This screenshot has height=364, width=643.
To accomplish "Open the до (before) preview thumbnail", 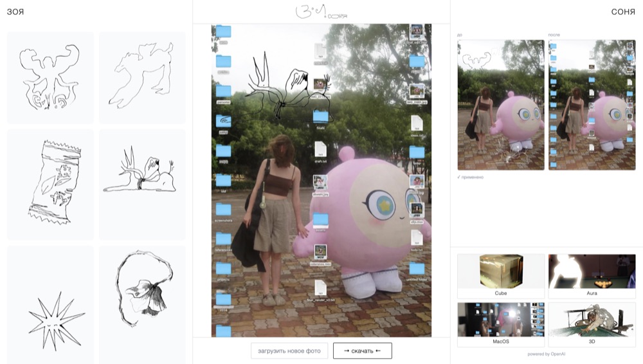I will point(501,105).
